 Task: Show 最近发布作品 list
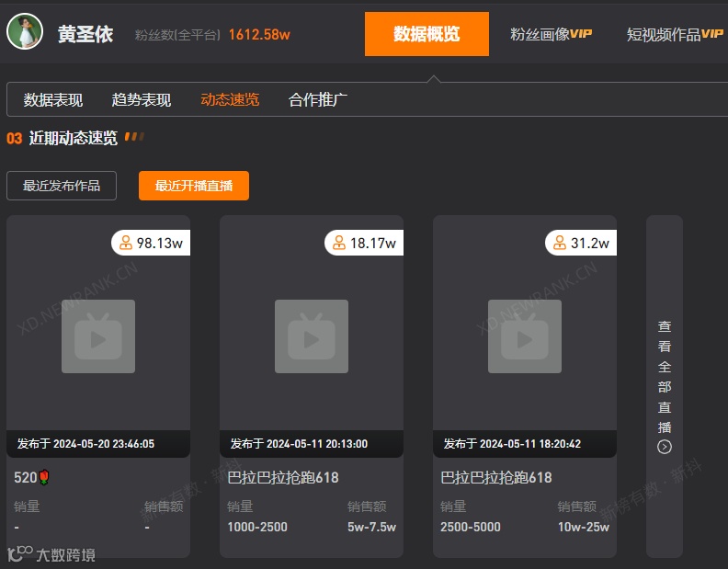tap(62, 186)
